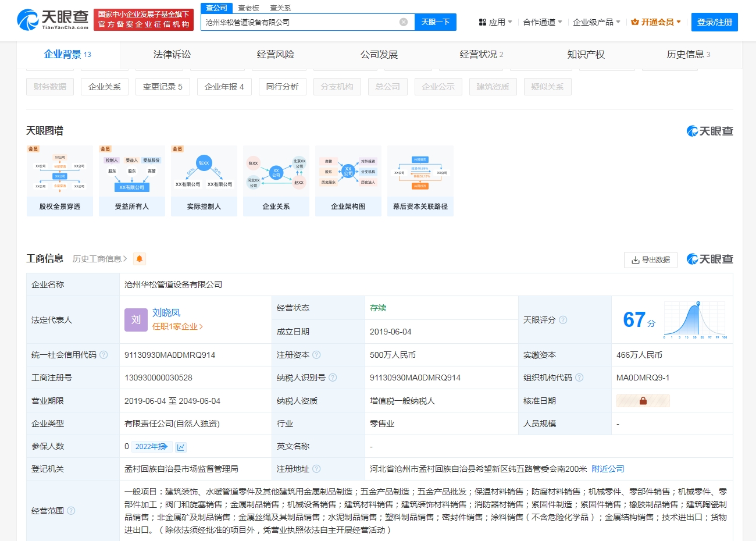
Task: Show help icon next to 注册地址
Action: coord(316,469)
